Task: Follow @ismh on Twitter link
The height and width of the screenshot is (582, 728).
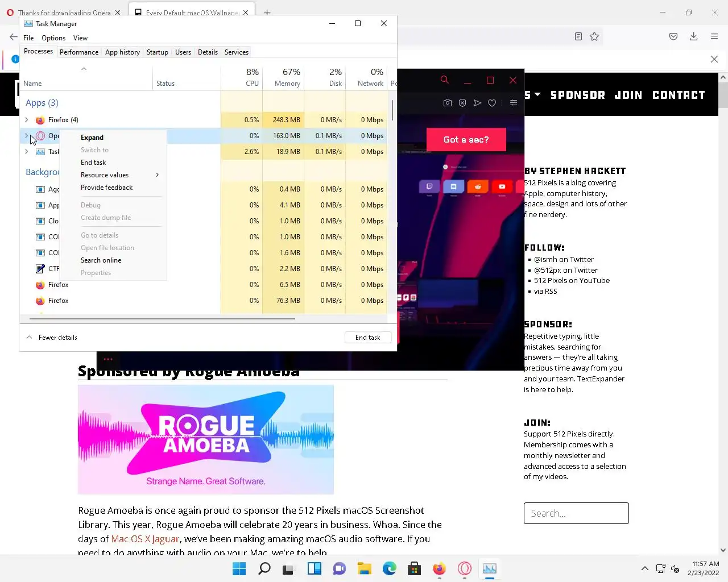Action: (564, 260)
